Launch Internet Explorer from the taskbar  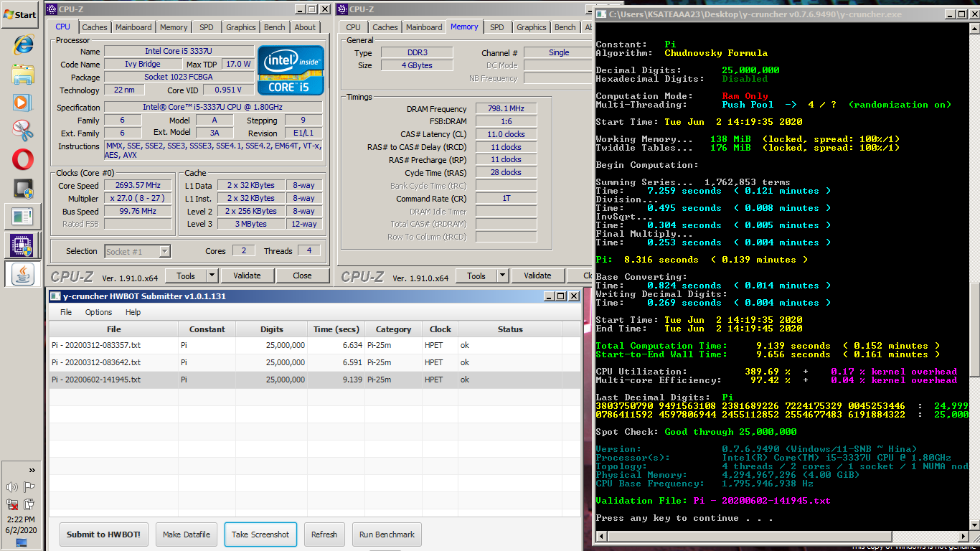[23, 44]
